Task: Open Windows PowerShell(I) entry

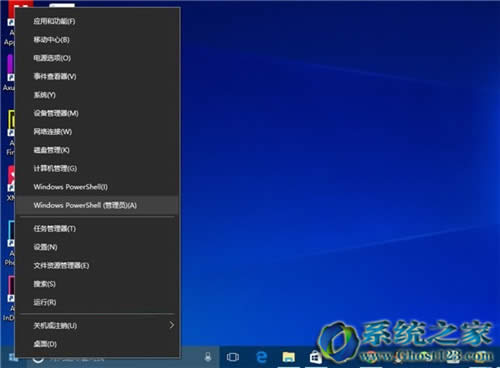Action: (x=97, y=187)
